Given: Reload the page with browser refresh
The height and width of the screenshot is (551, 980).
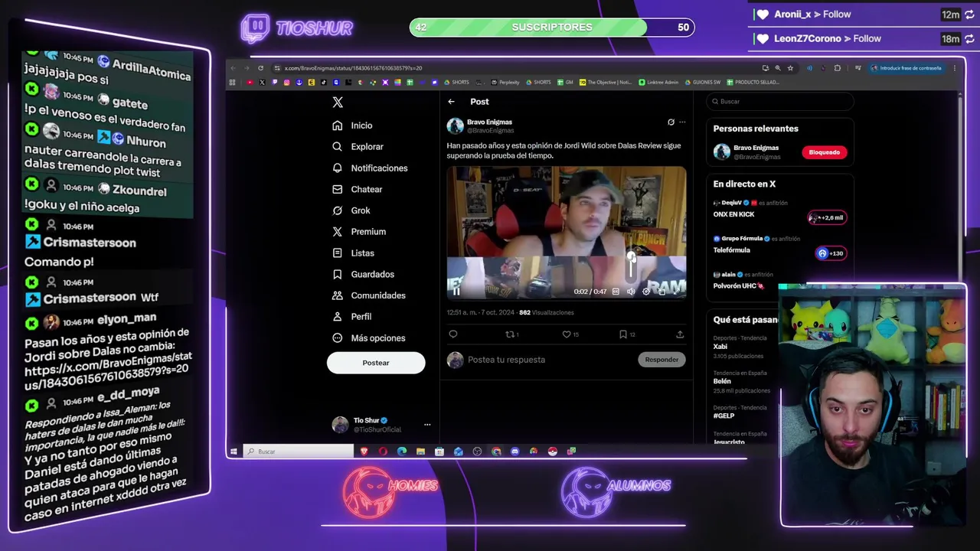Looking at the screenshot, I should coord(260,68).
